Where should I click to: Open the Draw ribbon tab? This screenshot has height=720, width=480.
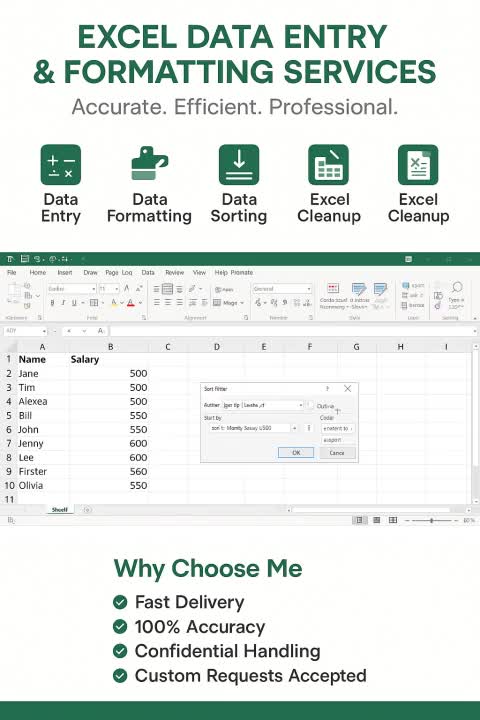click(90, 272)
